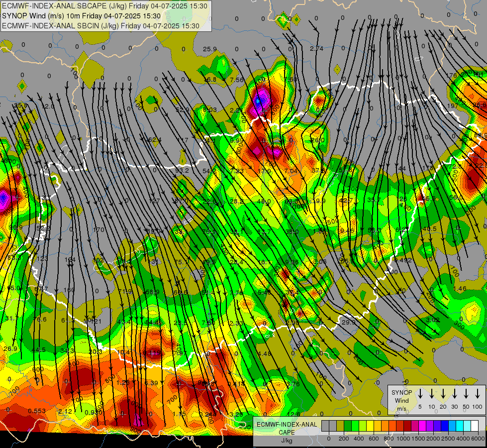487x448 pixels.
Task: Click the 0.553 grid value on the map
Action: 37,411
